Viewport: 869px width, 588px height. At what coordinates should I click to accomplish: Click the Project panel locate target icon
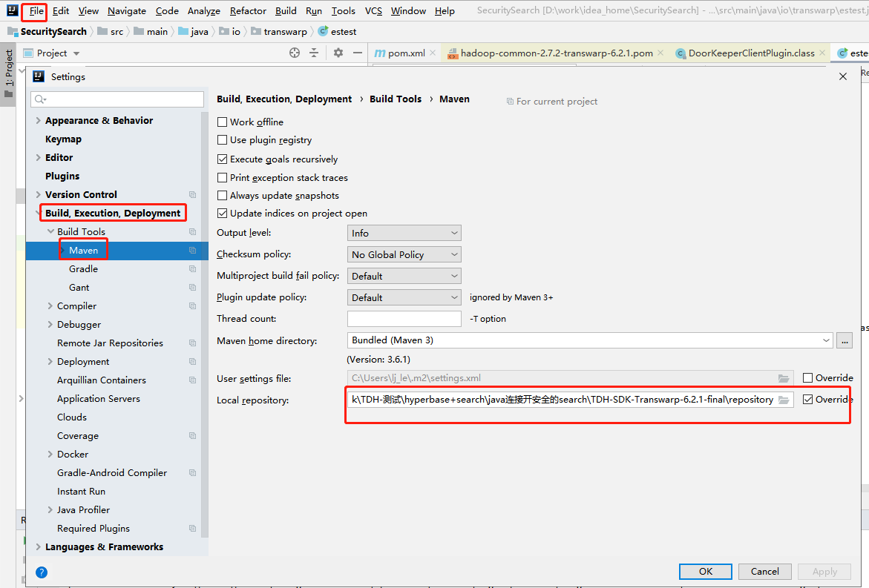click(295, 53)
